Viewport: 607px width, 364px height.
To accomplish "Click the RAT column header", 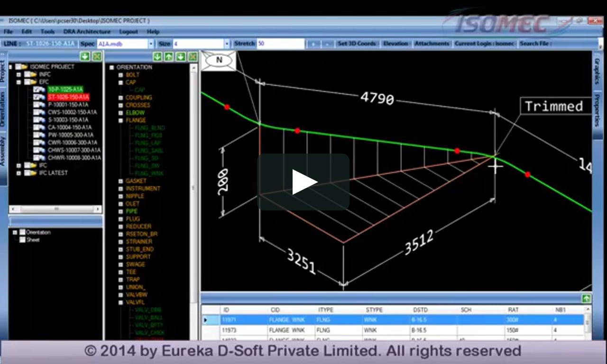I will coord(528,310).
